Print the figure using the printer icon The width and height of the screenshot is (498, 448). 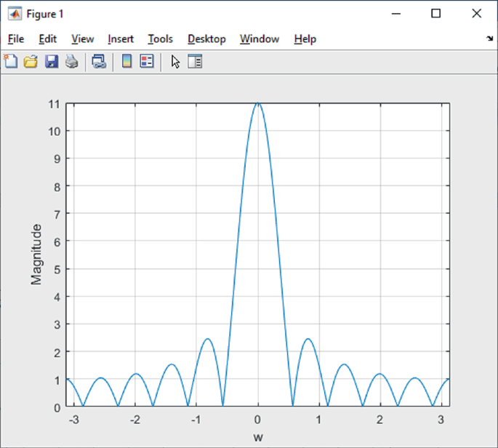point(71,62)
